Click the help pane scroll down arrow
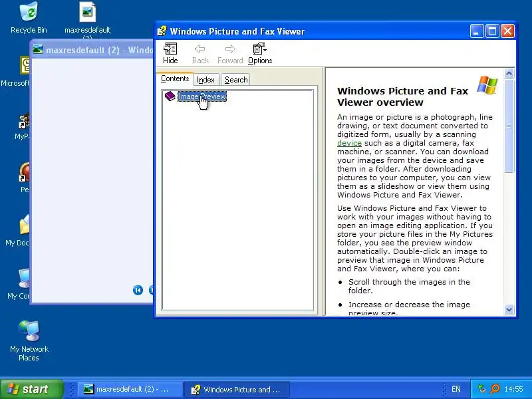 [509, 309]
